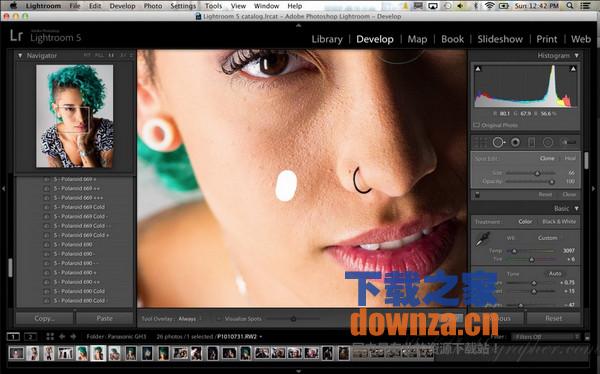The width and height of the screenshot is (600, 374).
Task: Collapse the Navigator panel
Action: click(20, 56)
